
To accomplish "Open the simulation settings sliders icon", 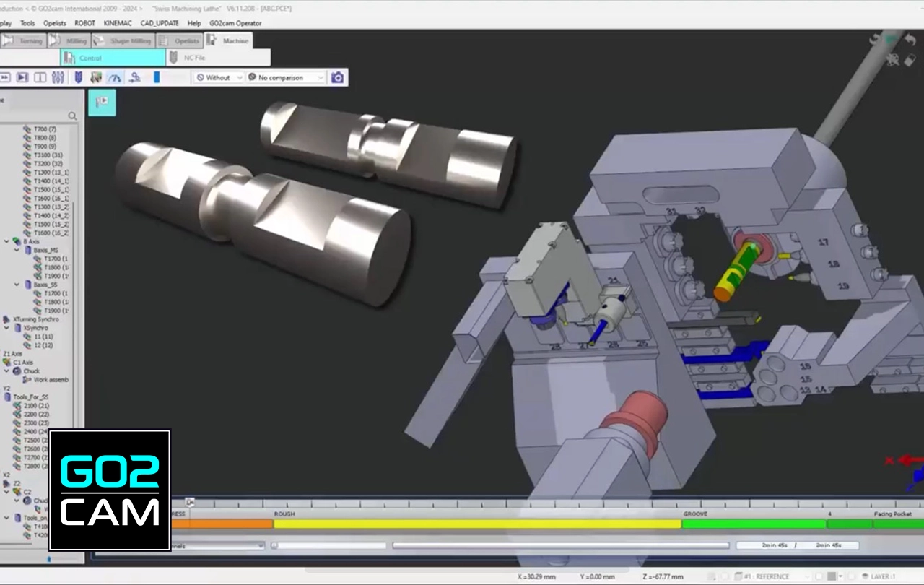I will click(x=58, y=77).
